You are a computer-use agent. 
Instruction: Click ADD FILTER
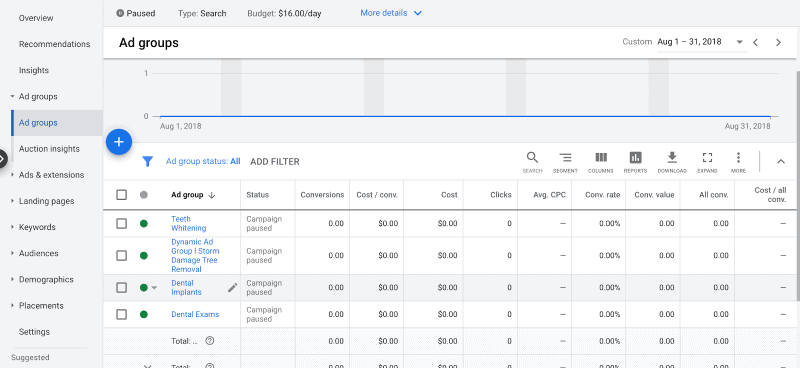(274, 162)
